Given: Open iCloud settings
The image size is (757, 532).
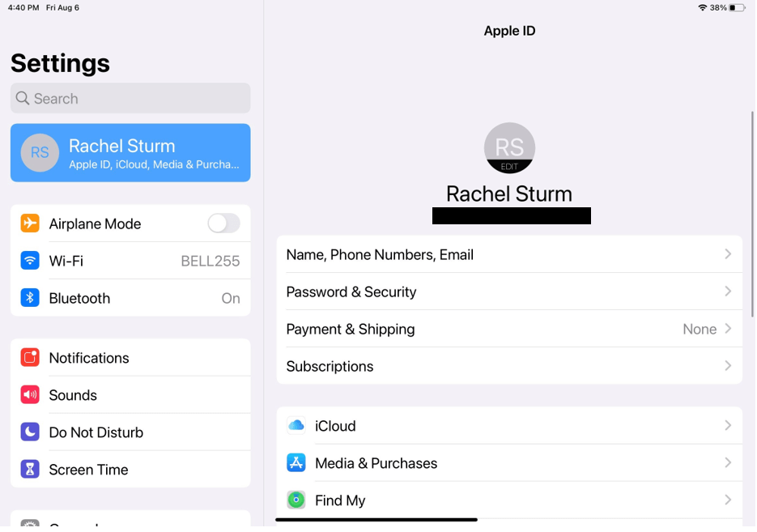Looking at the screenshot, I should (509, 426).
